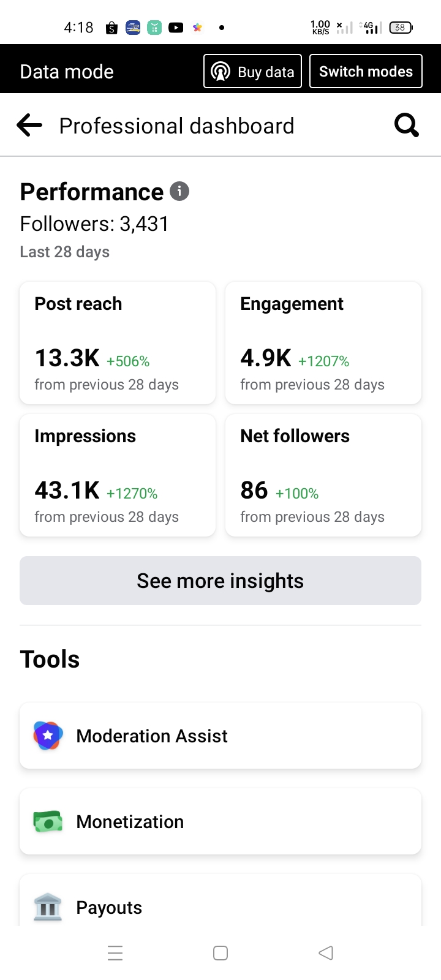Open search with magnifier icon

coord(407,126)
